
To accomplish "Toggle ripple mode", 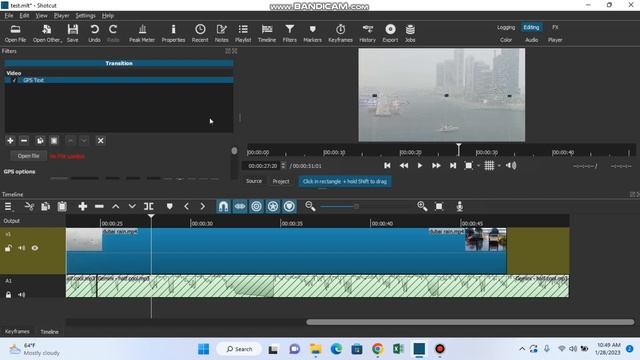I will click(256, 207).
